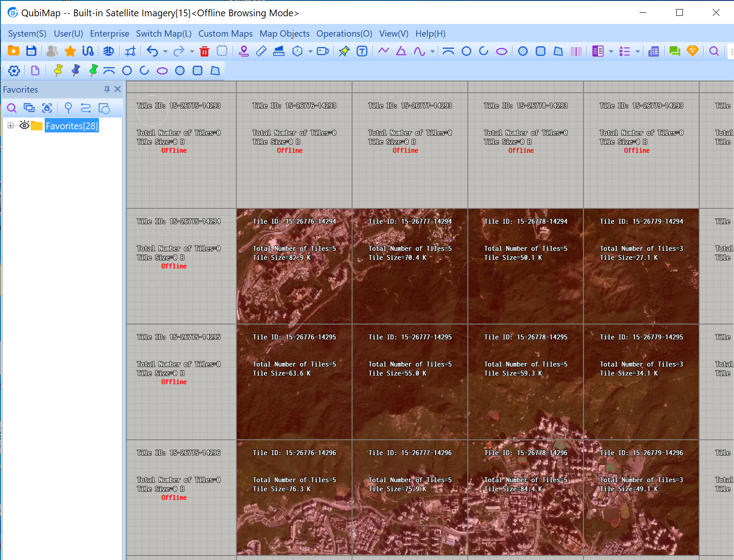Screen dimensions: 734x560
Task: Click the purple location marker icon
Action: tap(244, 51)
